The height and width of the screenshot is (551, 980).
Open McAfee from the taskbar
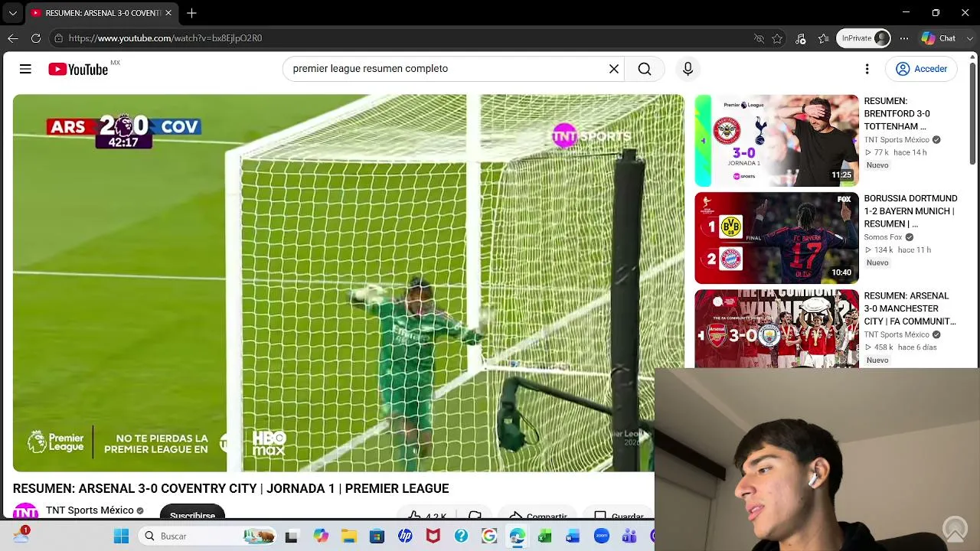(433, 536)
